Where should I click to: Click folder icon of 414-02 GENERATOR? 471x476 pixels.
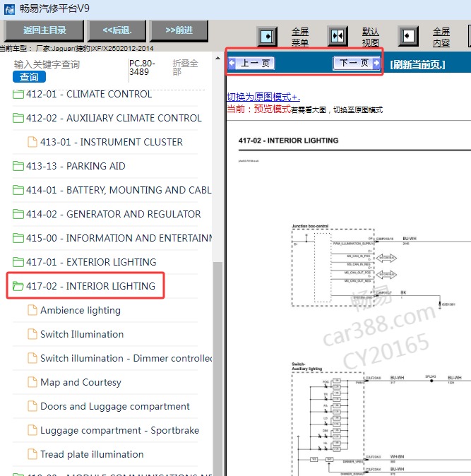pos(18,214)
